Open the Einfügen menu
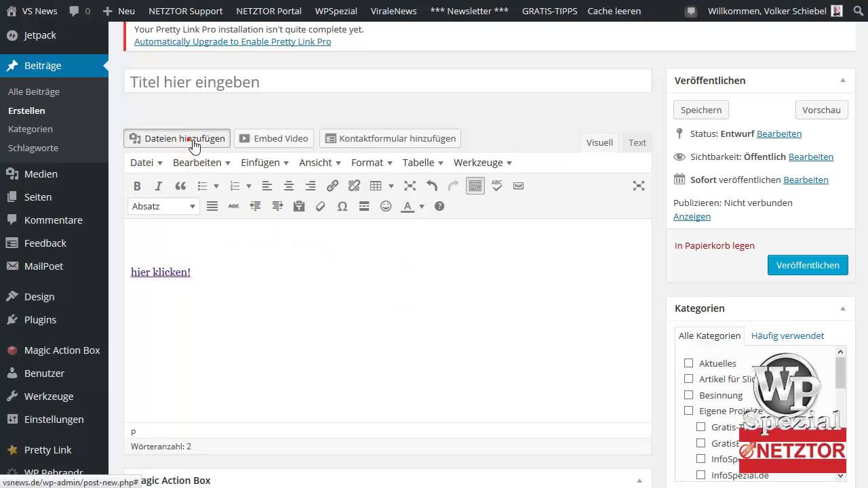Screen dimensions: 868x488 (265, 163)
